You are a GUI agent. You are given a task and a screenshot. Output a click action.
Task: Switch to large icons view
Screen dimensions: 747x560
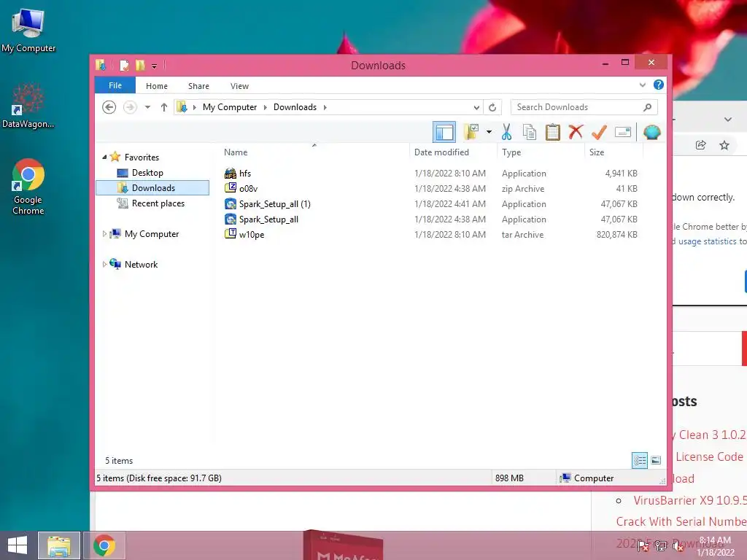click(x=656, y=460)
